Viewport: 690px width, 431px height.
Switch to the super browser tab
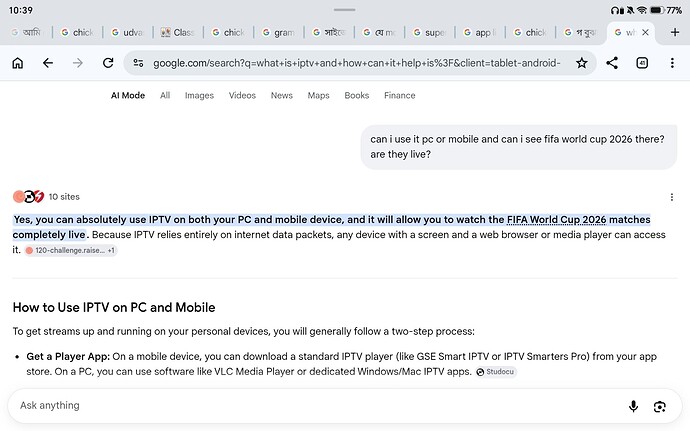pos(429,32)
